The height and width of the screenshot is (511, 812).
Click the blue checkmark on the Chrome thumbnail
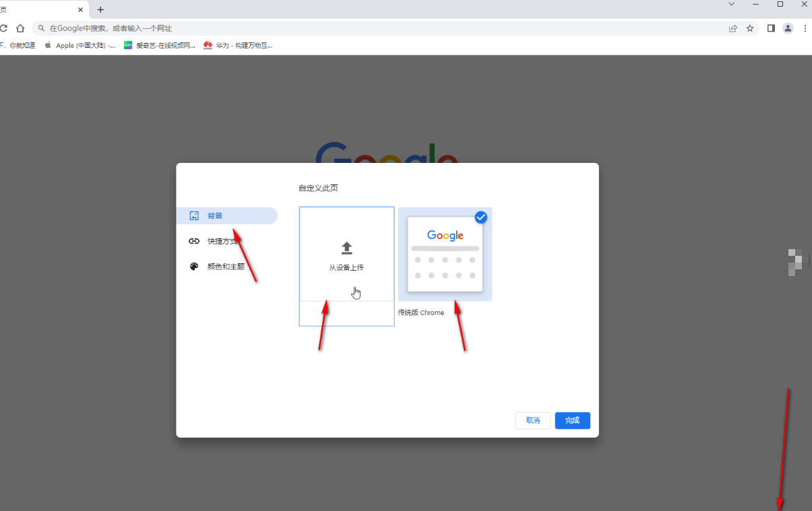point(481,217)
